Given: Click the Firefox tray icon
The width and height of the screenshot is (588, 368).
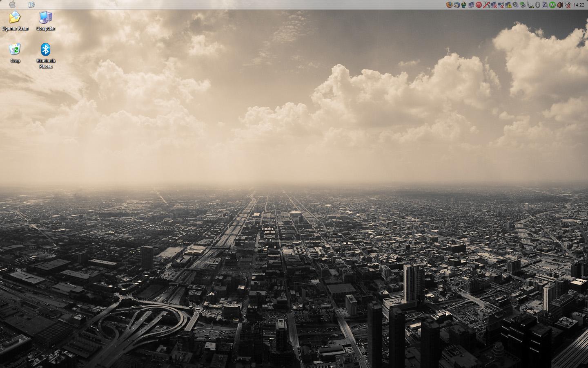Looking at the screenshot, I should pyautogui.click(x=449, y=5).
